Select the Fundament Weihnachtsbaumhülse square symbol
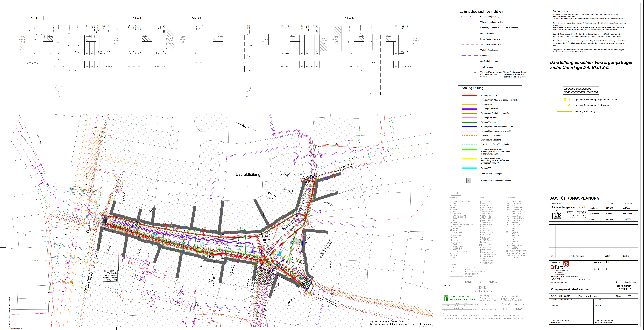 click(469, 180)
